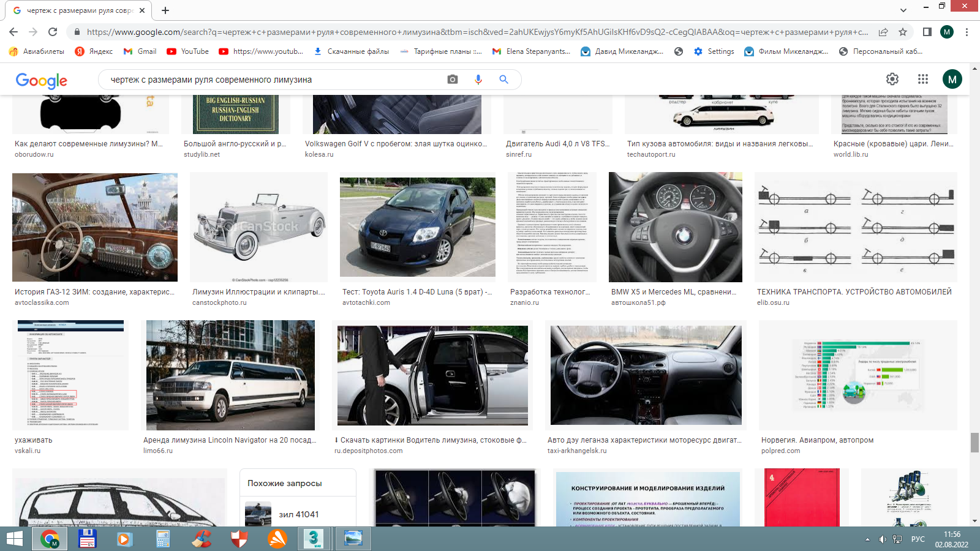
Task: Close the Google search tab
Action: (x=141, y=10)
